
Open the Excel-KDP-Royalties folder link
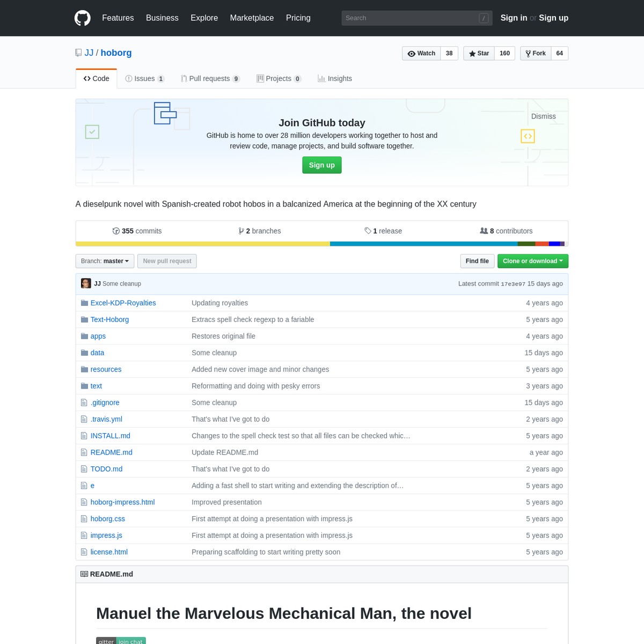(x=123, y=303)
